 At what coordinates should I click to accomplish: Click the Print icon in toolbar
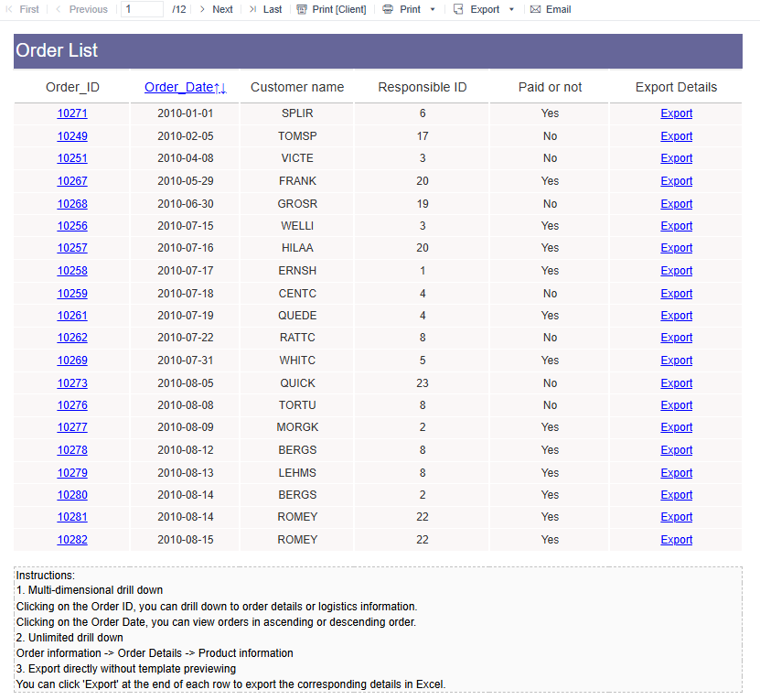click(x=388, y=9)
